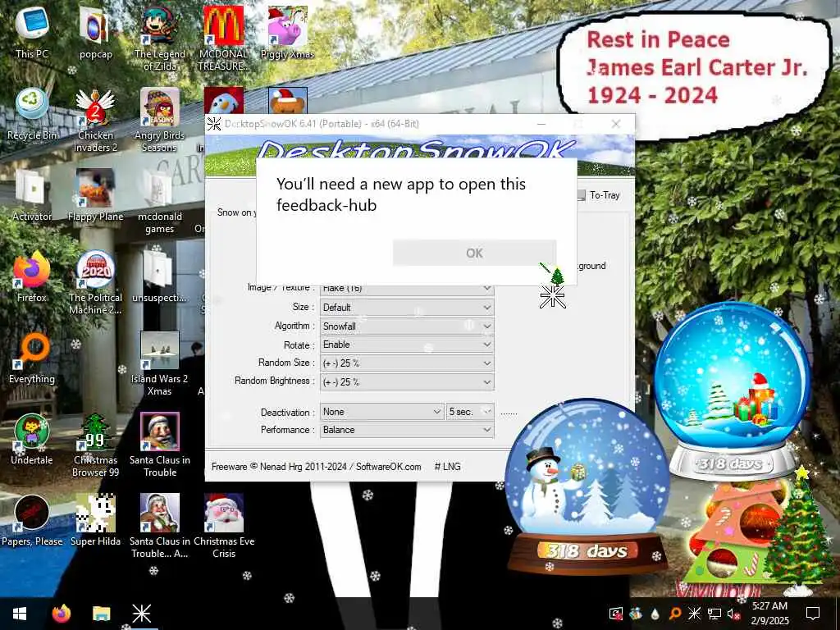
Task: Open the Random Size dropdown
Action: coord(407,363)
